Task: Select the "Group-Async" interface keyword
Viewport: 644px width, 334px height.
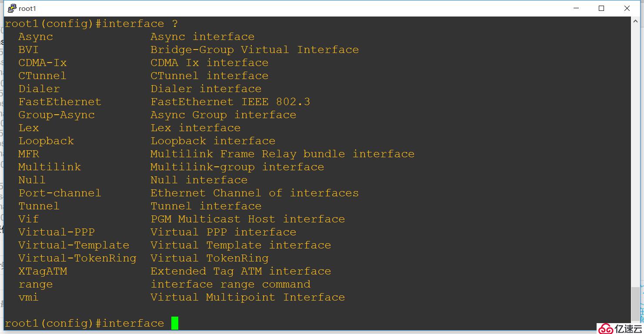Action: (57, 115)
